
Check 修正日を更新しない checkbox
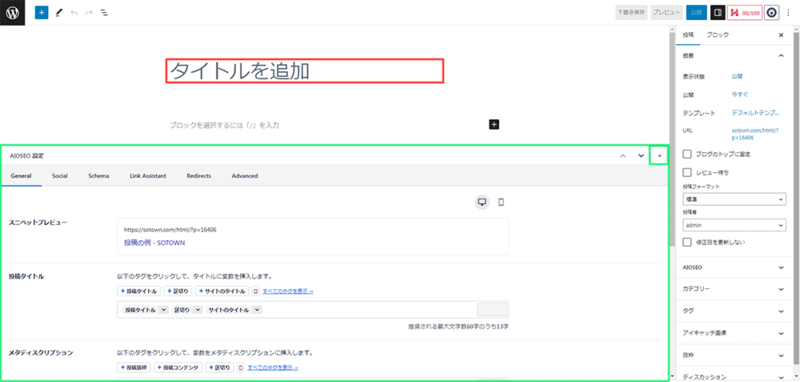point(687,242)
